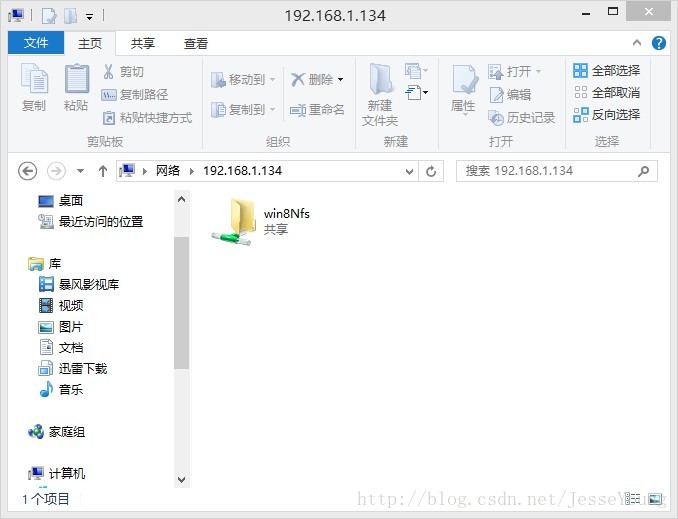Image resolution: width=678 pixels, height=519 pixels.
Task: Click the navigation pane scrollbar thumb
Action: [182, 303]
